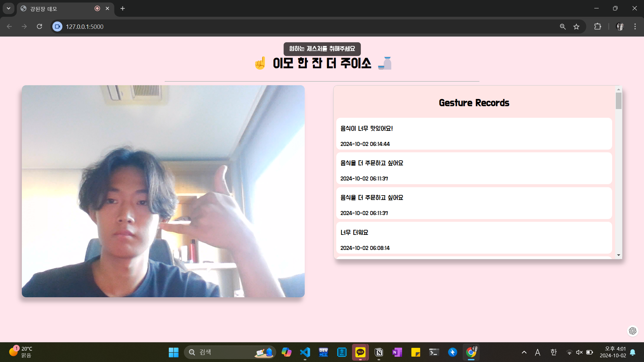
Task: Click the pointing finger emoji in the heading
Action: coord(260,63)
